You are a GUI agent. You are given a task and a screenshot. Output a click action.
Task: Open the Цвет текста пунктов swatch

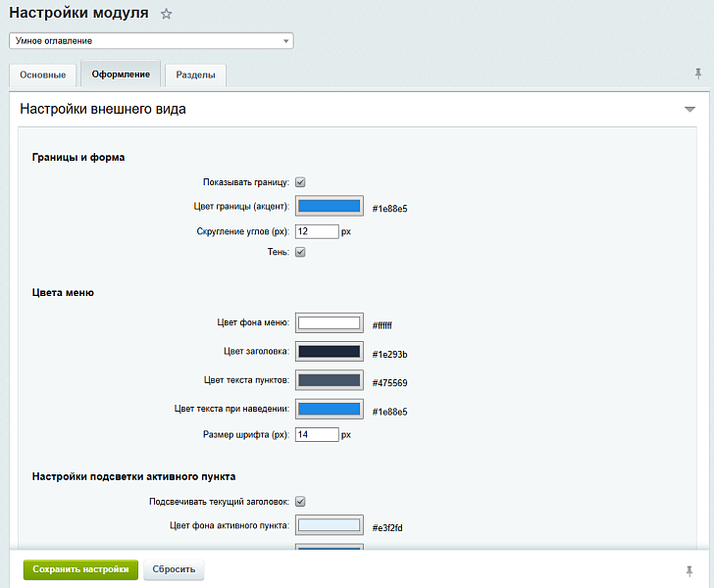click(x=329, y=380)
